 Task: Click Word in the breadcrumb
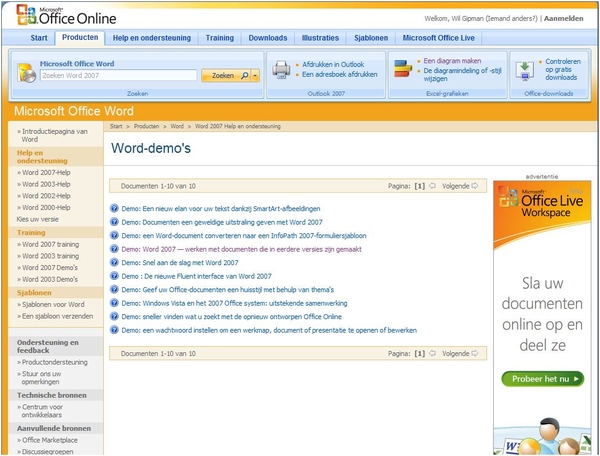177,126
